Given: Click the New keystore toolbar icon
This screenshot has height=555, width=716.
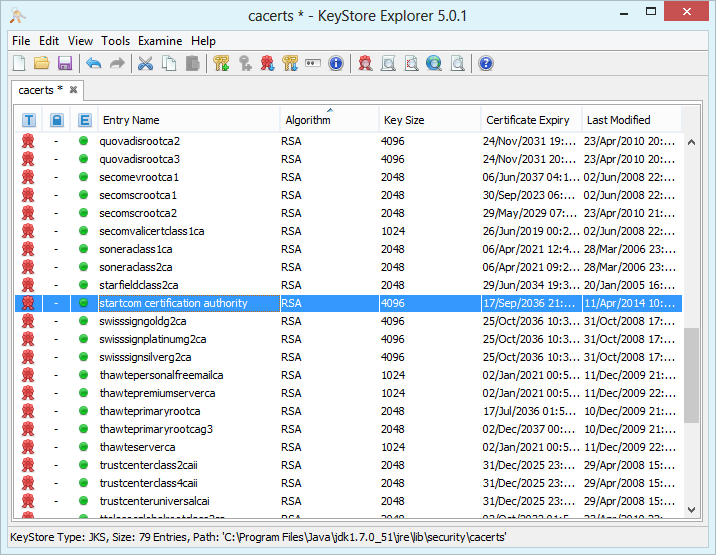Looking at the screenshot, I should [x=20, y=64].
